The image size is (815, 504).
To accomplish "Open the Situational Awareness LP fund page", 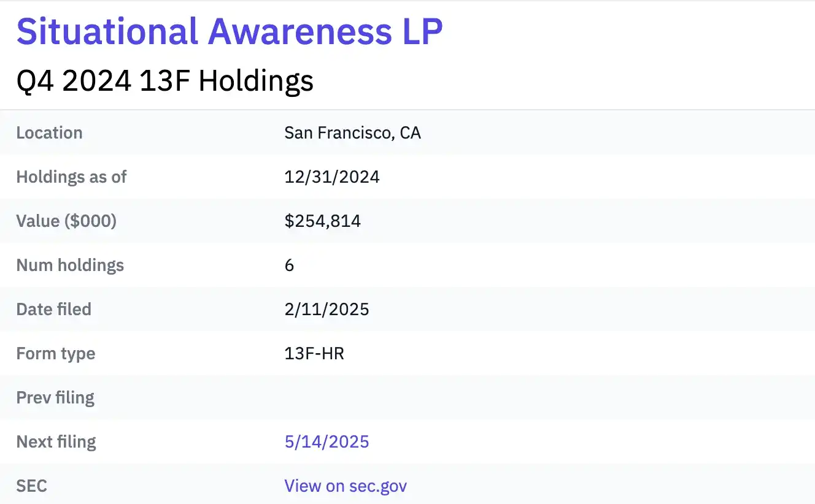I will point(230,31).
